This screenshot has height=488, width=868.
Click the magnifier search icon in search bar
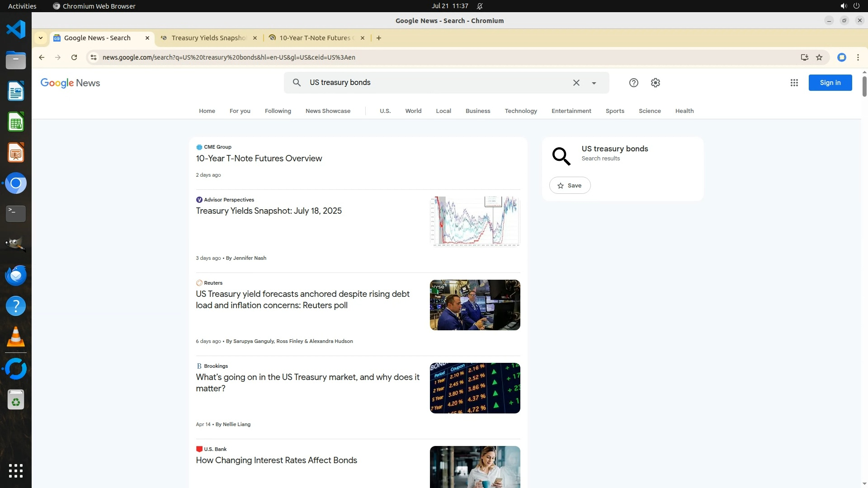point(297,83)
